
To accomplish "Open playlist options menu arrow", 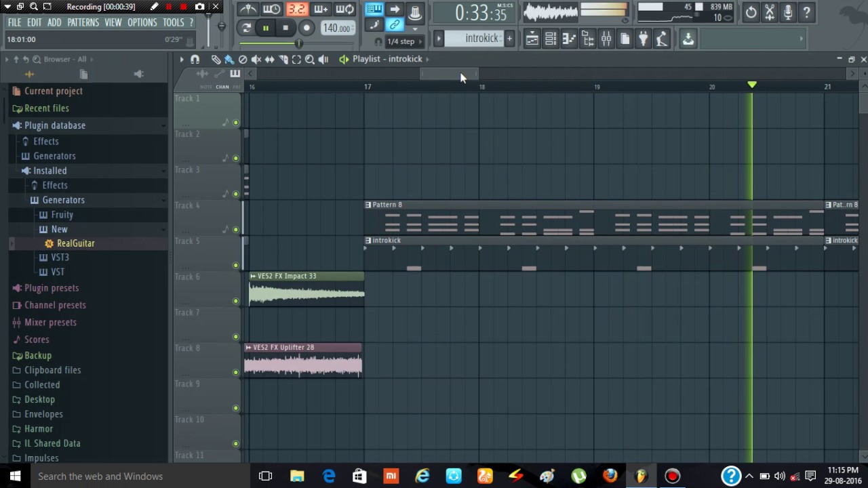I will [x=181, y=59].
